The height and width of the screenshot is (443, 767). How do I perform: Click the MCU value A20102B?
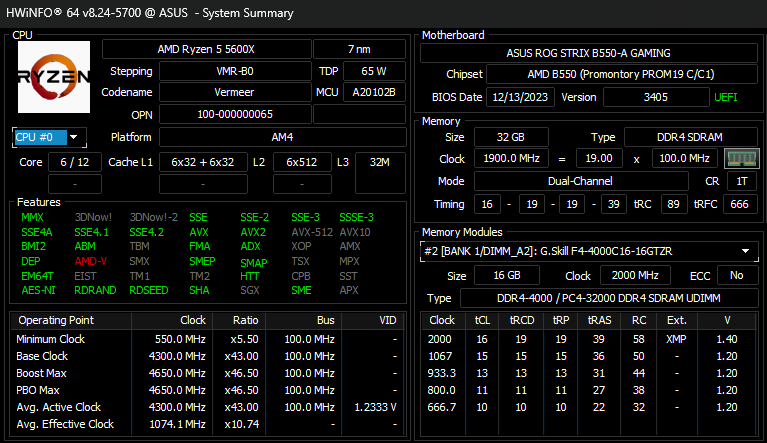pyautogui.click(x=374, y=92)
